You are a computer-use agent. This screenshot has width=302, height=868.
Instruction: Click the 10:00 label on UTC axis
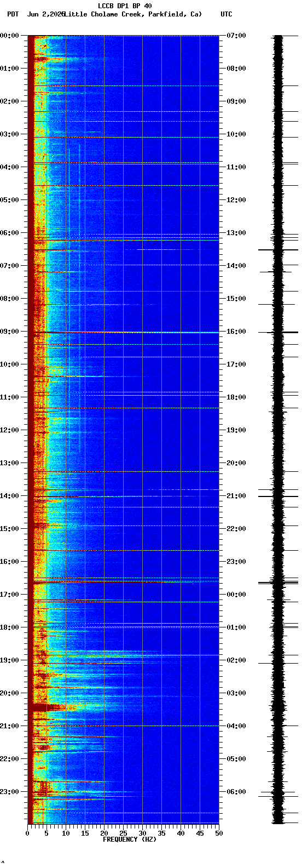click(236, 134)
